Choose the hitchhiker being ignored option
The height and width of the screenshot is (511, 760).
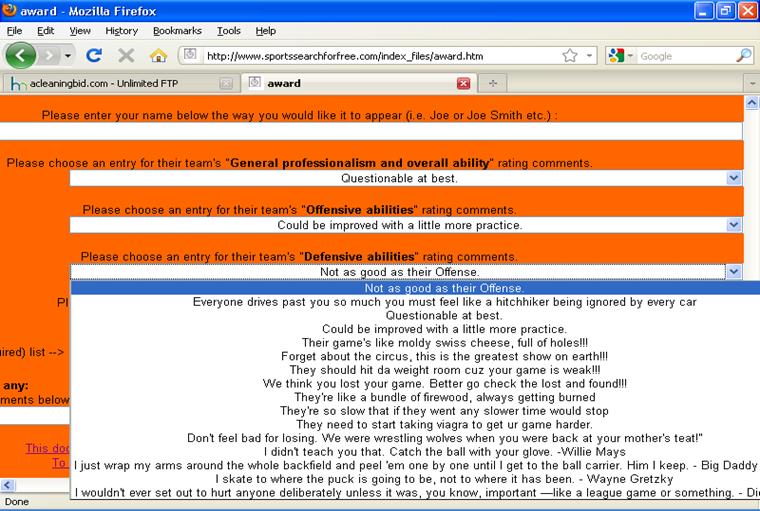pos(415,302)
